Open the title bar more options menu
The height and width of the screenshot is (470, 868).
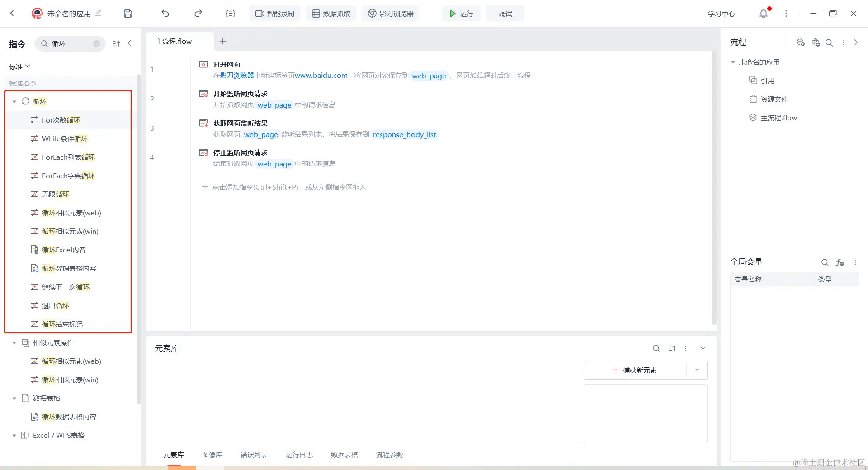[x=786, y=14]
